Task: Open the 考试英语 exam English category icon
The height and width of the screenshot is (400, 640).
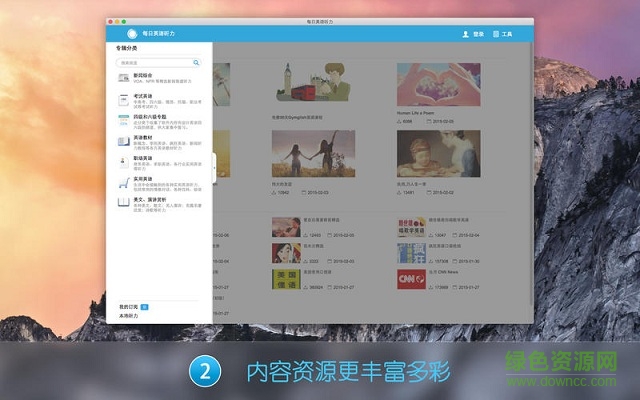Action: pyautogui.click(x=124, y=100)
